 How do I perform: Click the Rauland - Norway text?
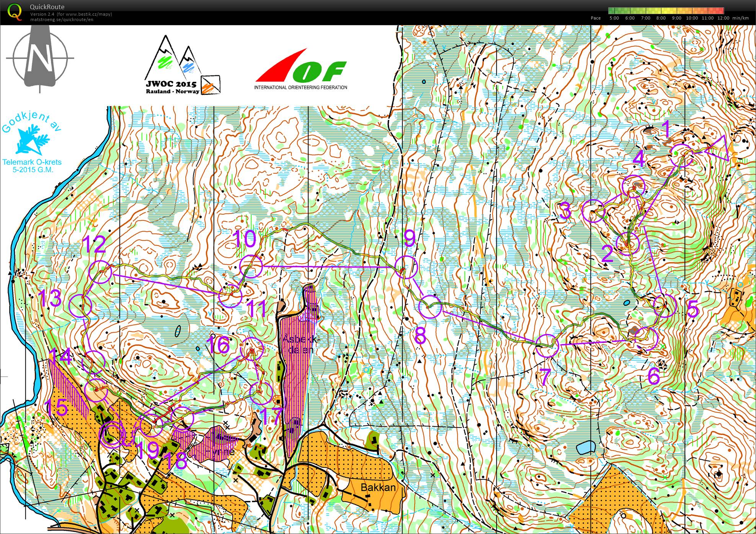pyautogui.click(x=173, y=91)
